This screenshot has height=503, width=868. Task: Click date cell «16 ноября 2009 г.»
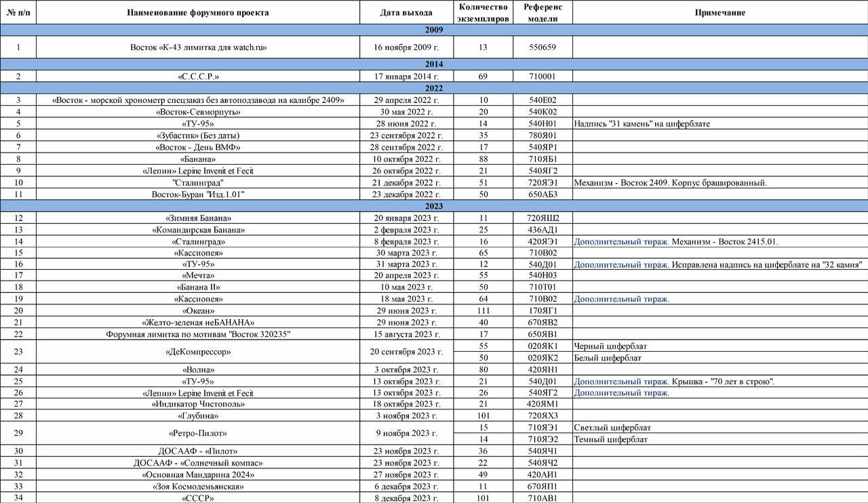click(x=407, y=47)
